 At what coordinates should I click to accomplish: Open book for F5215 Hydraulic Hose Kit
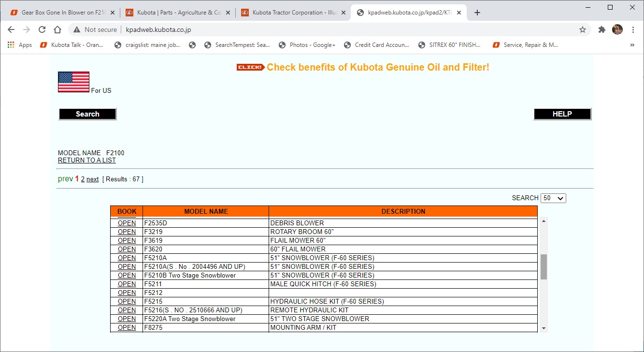pyautogui.click(x=127, y=301)
